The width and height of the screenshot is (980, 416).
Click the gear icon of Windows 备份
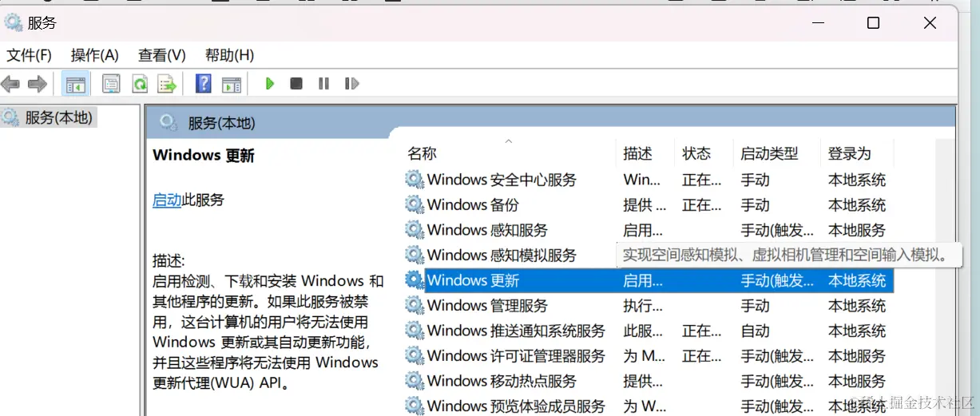415,204
